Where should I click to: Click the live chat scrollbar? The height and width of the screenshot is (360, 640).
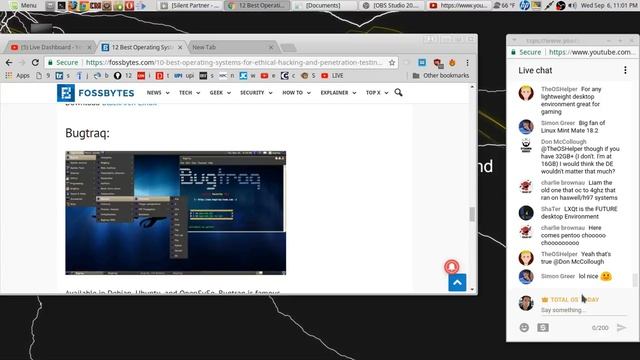(x=635, y=280)
